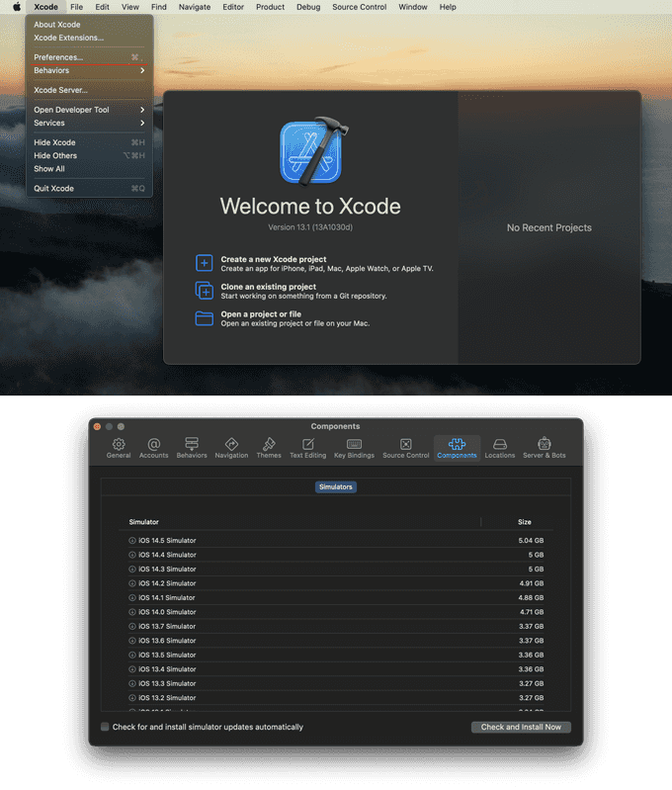672x790 pixels.
Task: Open the Source Control menu
Action: (359, 7)
